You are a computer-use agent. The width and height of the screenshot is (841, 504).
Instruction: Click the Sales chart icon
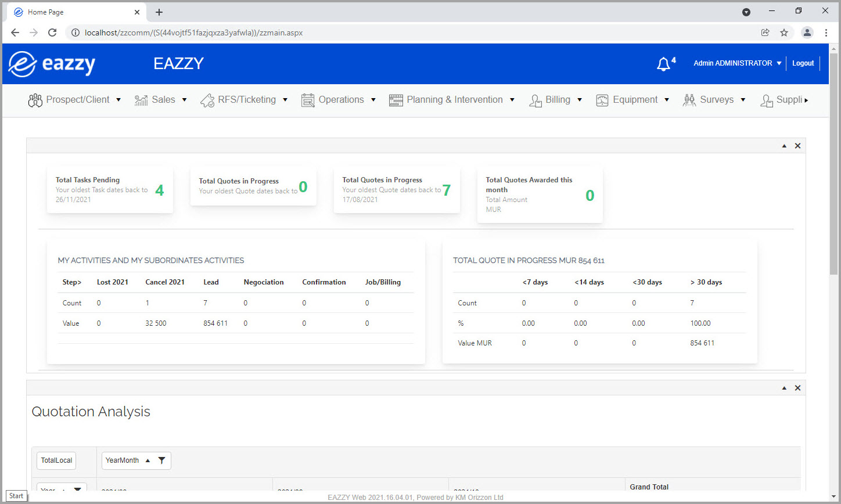(141, 100)
